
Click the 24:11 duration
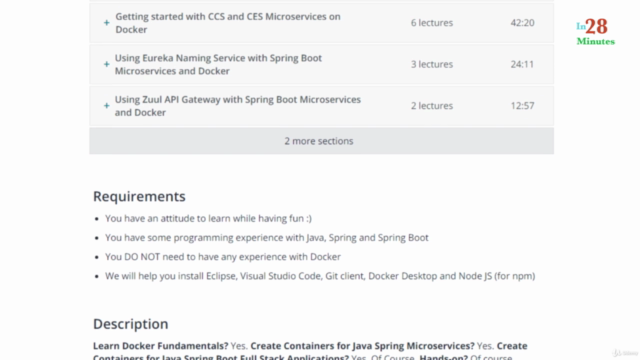pos(522,64)
